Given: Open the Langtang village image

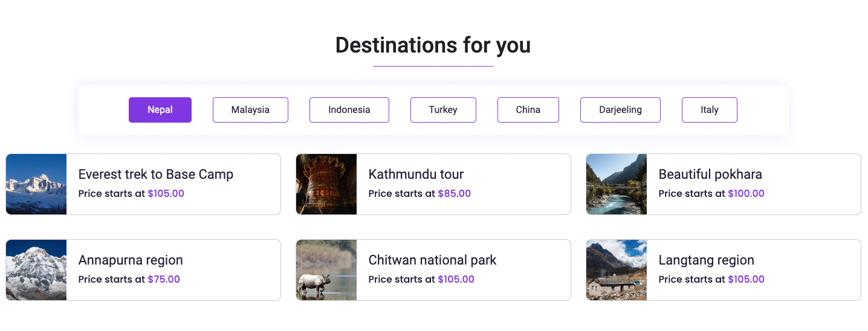Looking at the screenshot, I should pyautogui.click(x=617, y=270).
